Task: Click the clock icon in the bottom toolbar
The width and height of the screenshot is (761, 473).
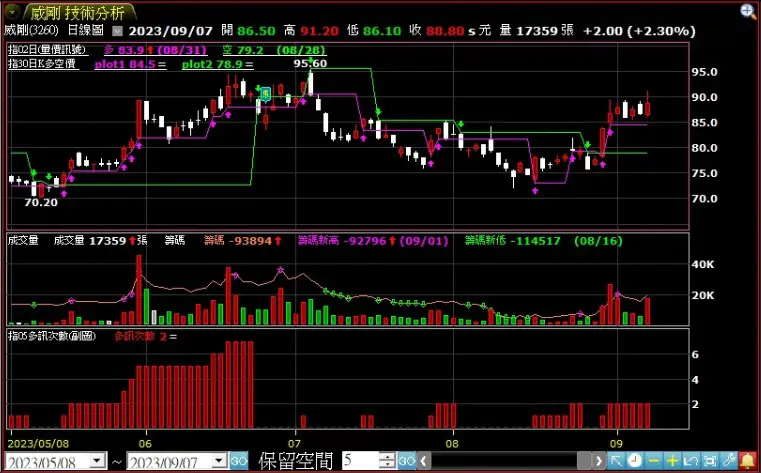Action: tap(634, 460)
